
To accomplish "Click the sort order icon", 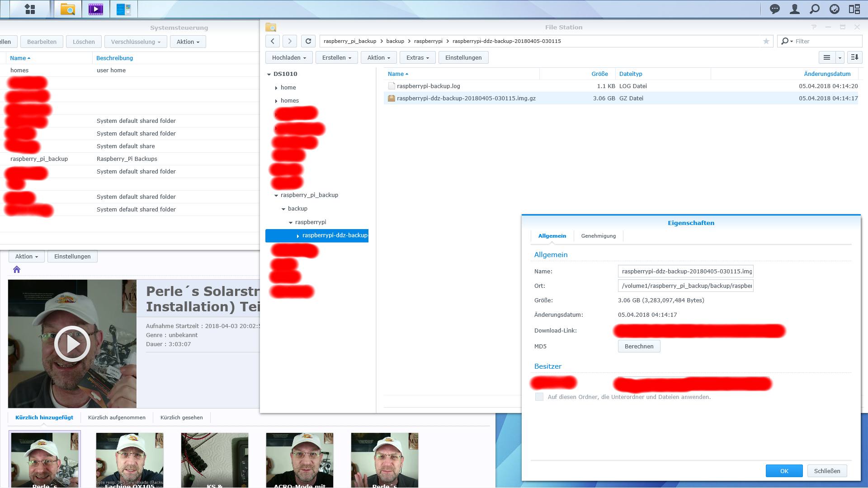I will point(854,57).
